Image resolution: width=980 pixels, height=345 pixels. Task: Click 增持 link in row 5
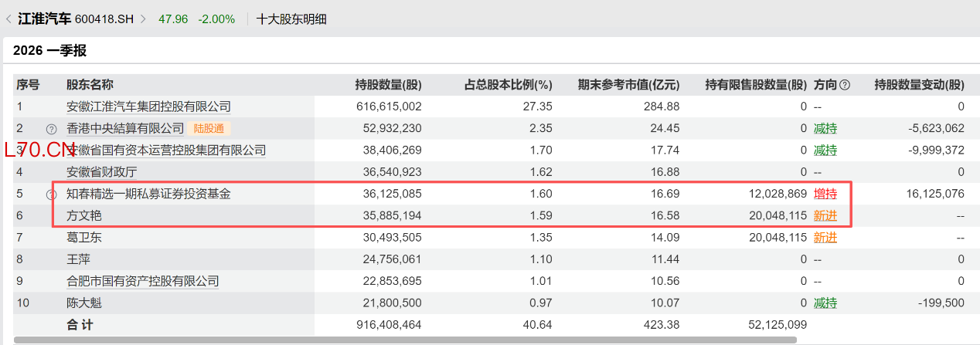pos(825,194)
